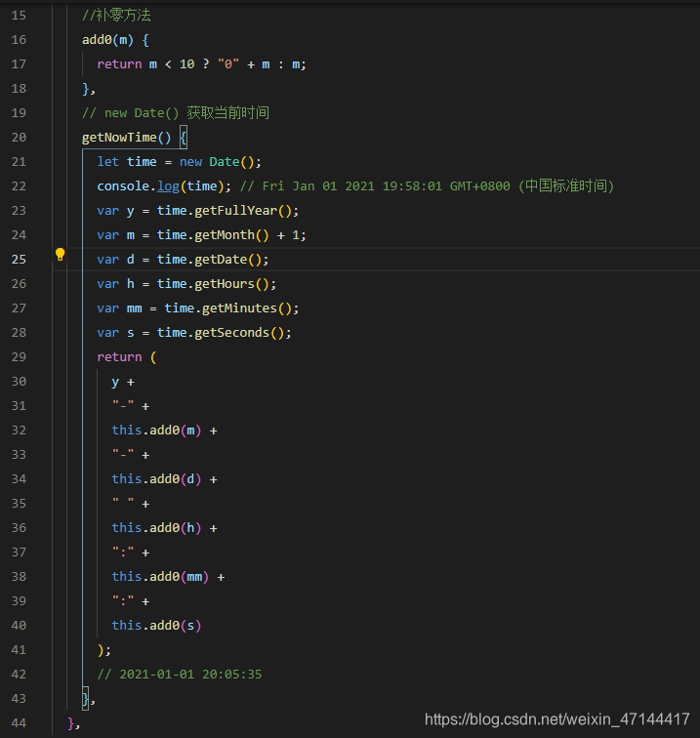Click 'this.add0(h)' call
This screenshot has height=738, width=700.
157,528
